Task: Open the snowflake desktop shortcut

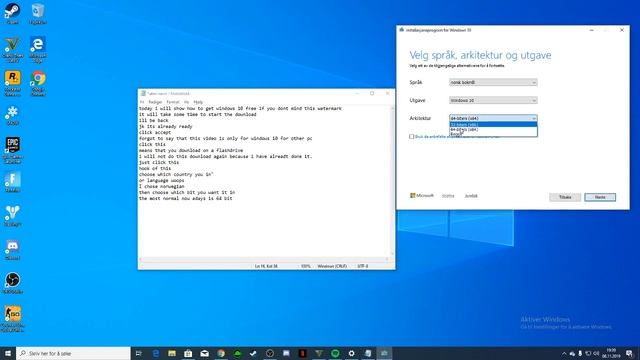Action: [12, 115]
